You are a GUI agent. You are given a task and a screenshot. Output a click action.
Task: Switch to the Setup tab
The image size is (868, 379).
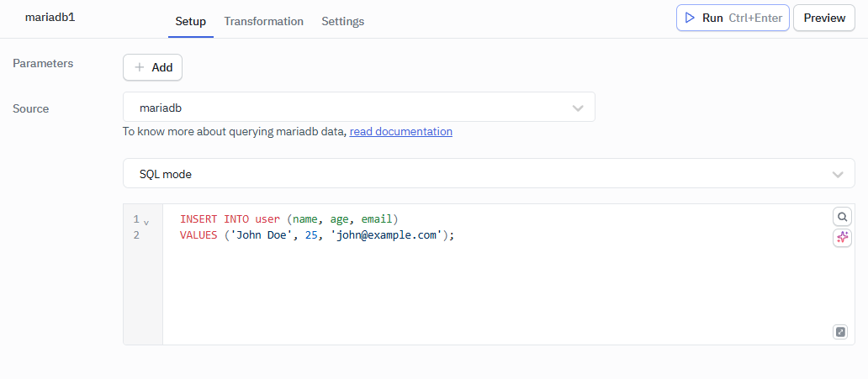point(190,21)
